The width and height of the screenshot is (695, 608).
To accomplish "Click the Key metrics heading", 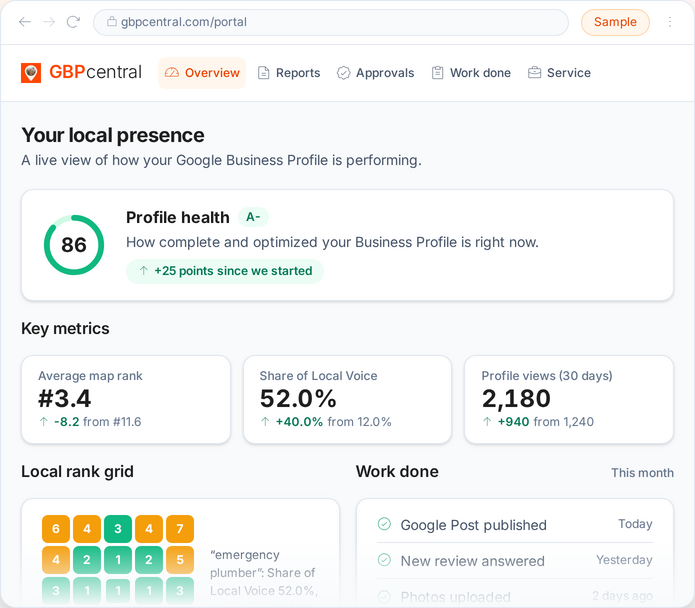I will tap(65, 329).
